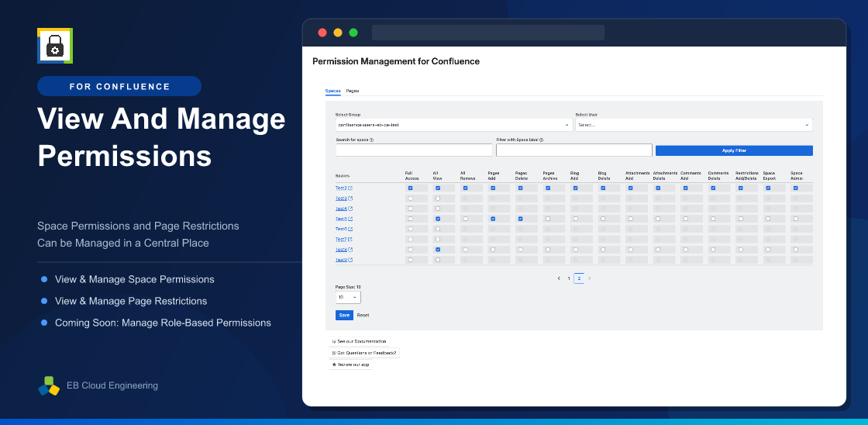Go to page 1 of results
Image resolution: width=868 pixels, height=425 pixels.
point(569,278)
